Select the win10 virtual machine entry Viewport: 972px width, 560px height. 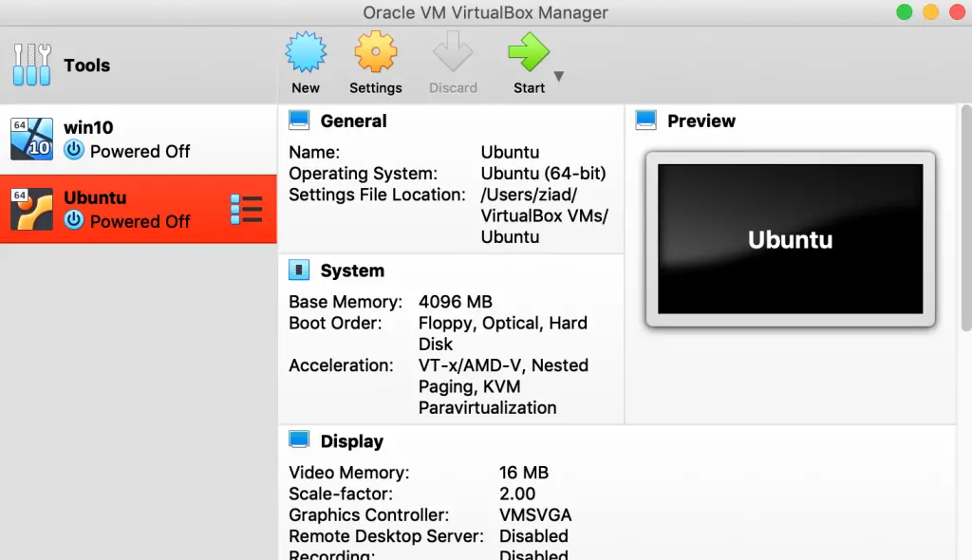[139, 139]
